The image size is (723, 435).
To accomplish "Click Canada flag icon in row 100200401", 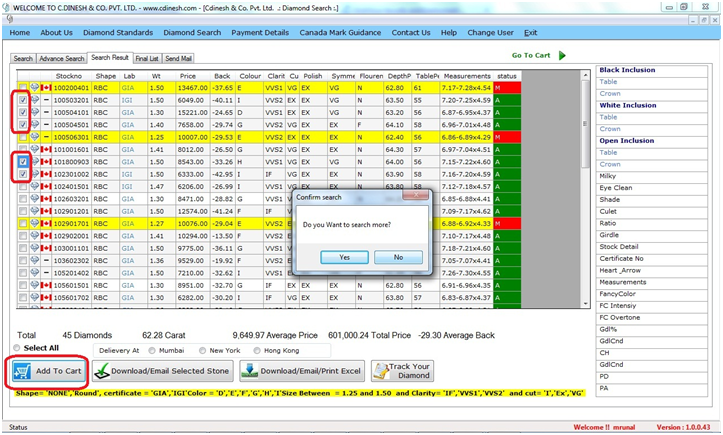I will point(46,88).
